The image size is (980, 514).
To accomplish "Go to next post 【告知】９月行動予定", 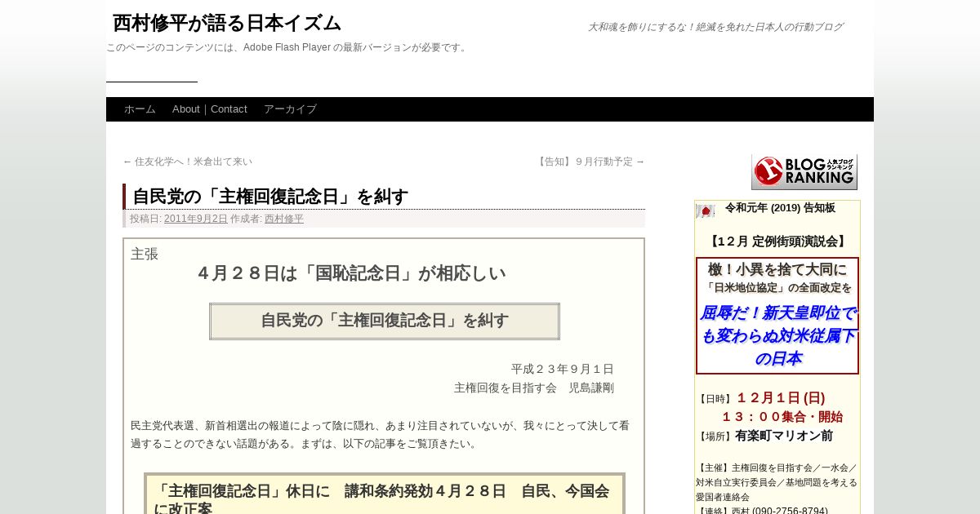I will [x=590, y=162].
